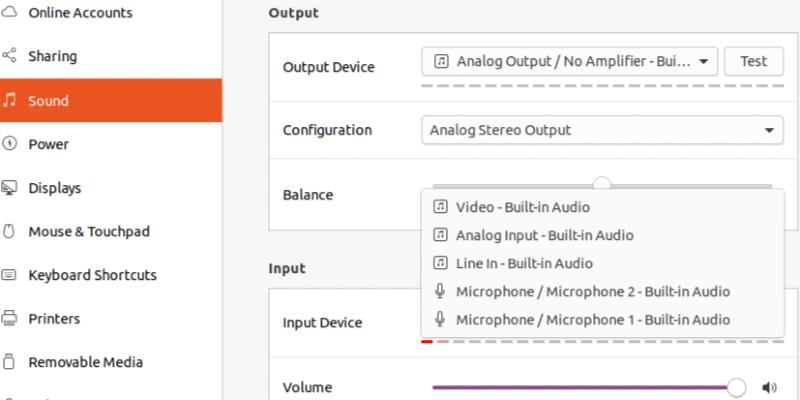
Task: Click the Mouse & Touchpad icon
Action: click(9, 232)
